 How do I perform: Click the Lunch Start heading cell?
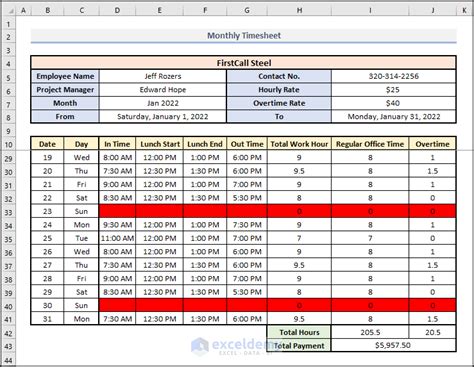coord(160,144)
